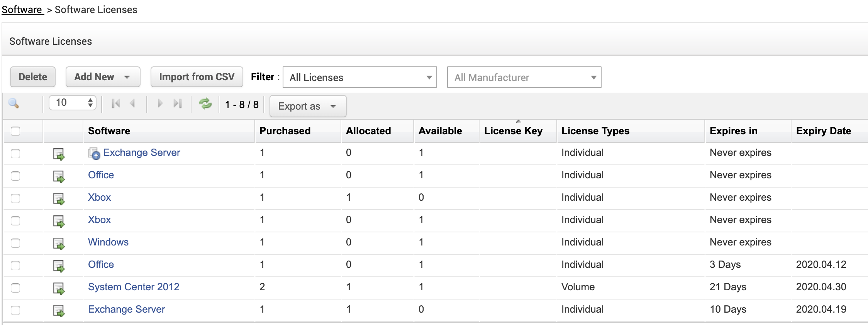Click allocate icon in System Center 2012 row
The image size is (868, 325).
(59, 288)
